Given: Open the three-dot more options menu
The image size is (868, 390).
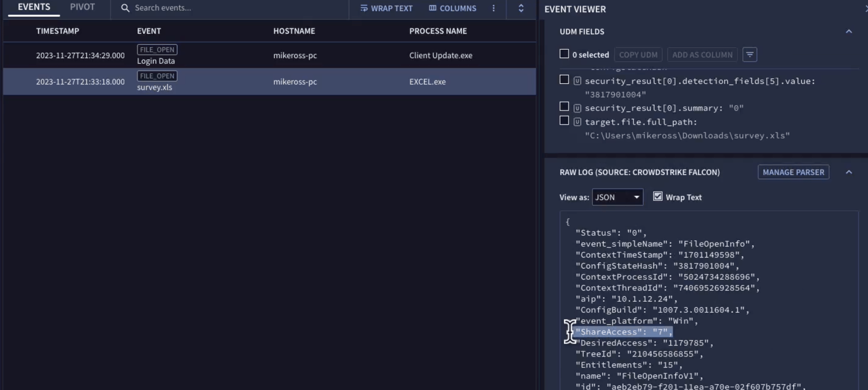Looking at the screenshot, I should coord(493,8).
